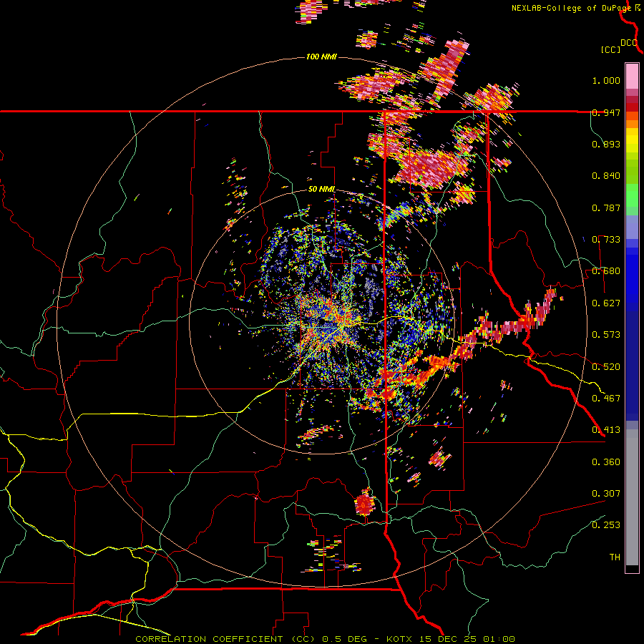Click the 0.253 legend value
Viewport: 644px width, 644px height.
606,525
